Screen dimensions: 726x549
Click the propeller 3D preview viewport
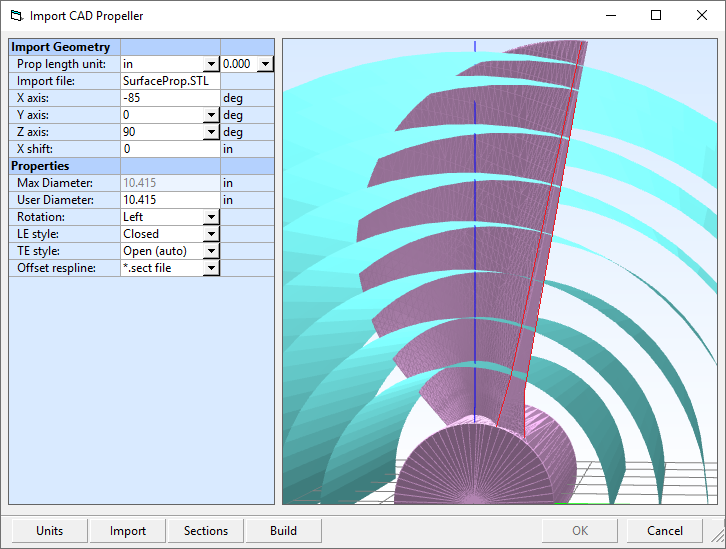[500, 270]
